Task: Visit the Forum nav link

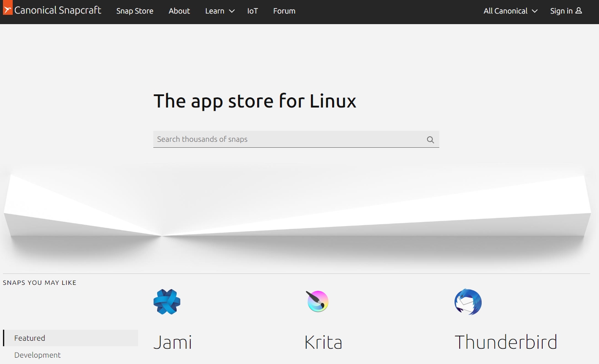Action: (x=284, y=11)
